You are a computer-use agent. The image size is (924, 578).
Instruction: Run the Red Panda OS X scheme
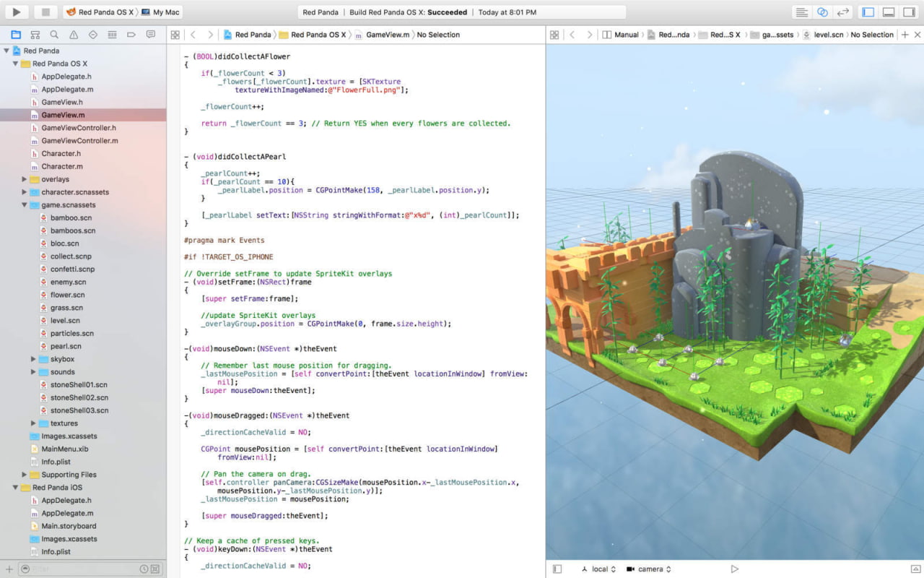pos(16,11)
